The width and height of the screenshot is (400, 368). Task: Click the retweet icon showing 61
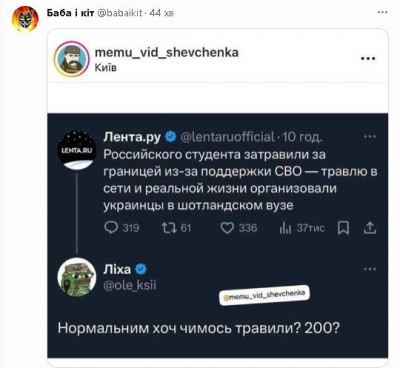pyautogui.click(x=169, y=228)
